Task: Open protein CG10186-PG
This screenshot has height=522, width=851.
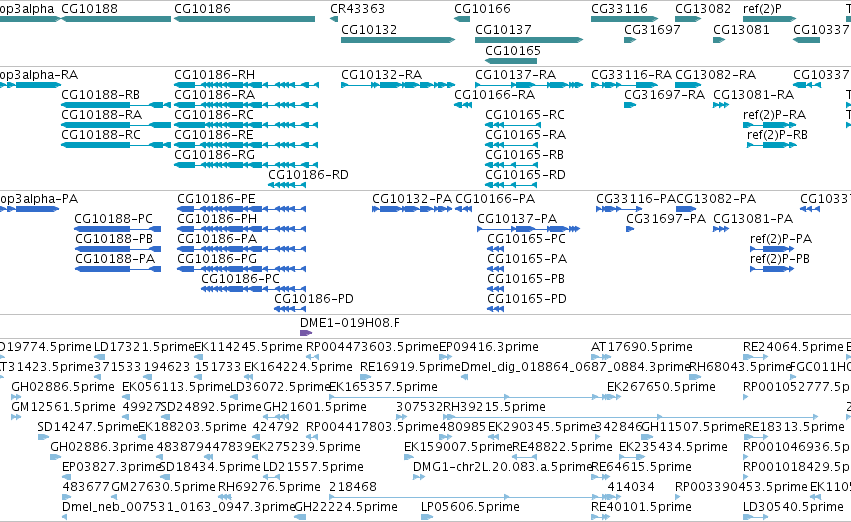Action: (217, 259)
